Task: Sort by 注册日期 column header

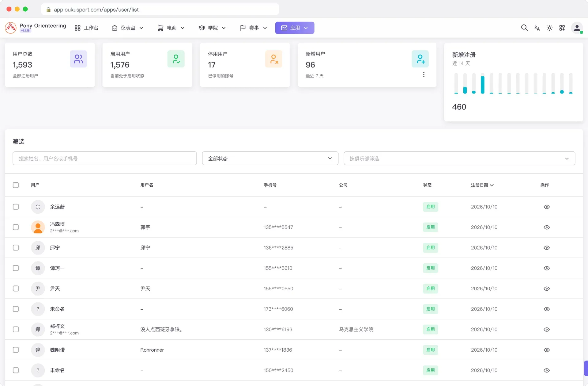Action: 482,185
